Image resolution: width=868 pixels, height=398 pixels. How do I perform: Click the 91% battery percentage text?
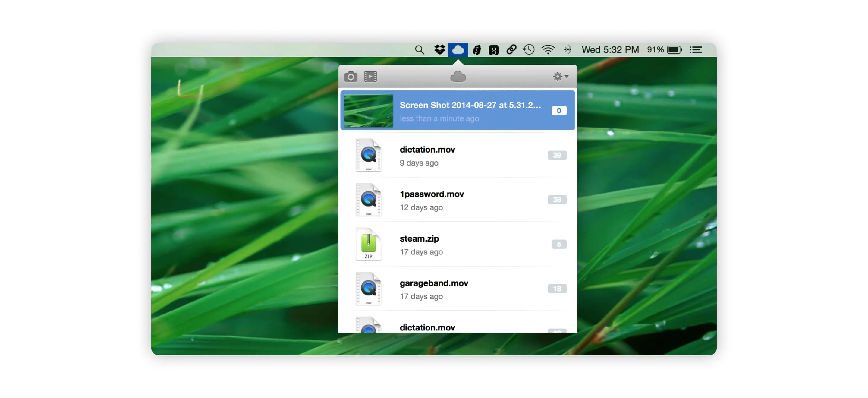pos(655,50)
